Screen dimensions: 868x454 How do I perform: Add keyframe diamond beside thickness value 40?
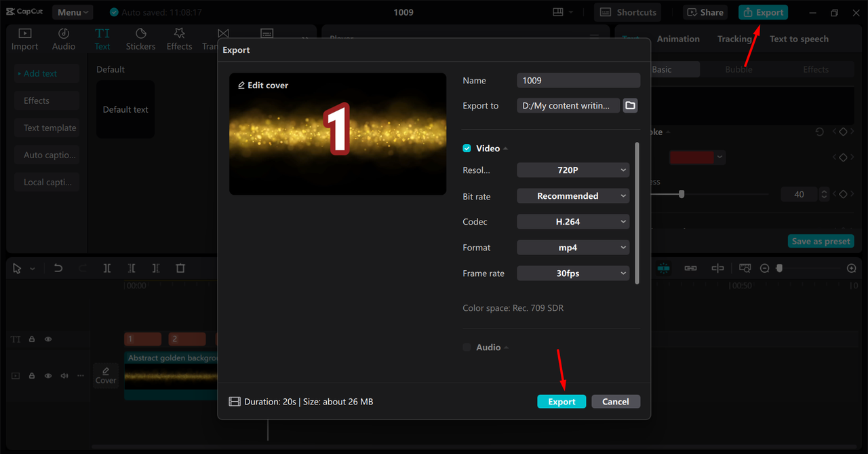click(843, 194)
